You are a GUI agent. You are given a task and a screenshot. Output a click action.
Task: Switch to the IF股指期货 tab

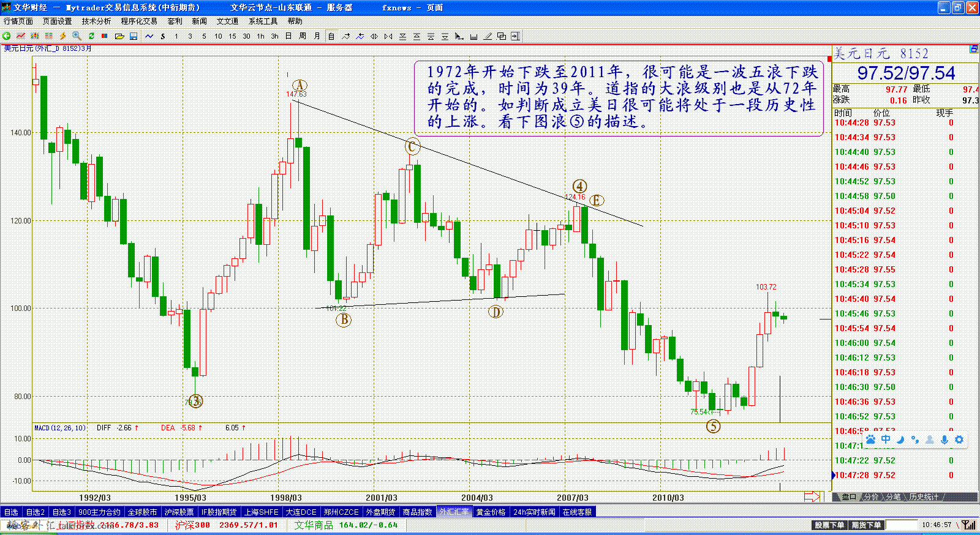point(219,512)
